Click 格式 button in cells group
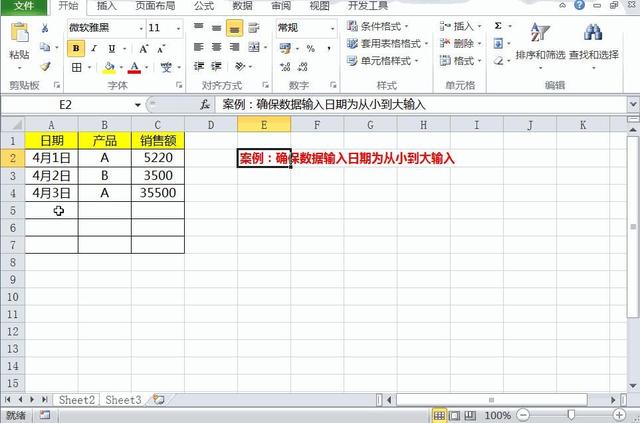This screenshot has width=640, height=423. pos(461,61)
